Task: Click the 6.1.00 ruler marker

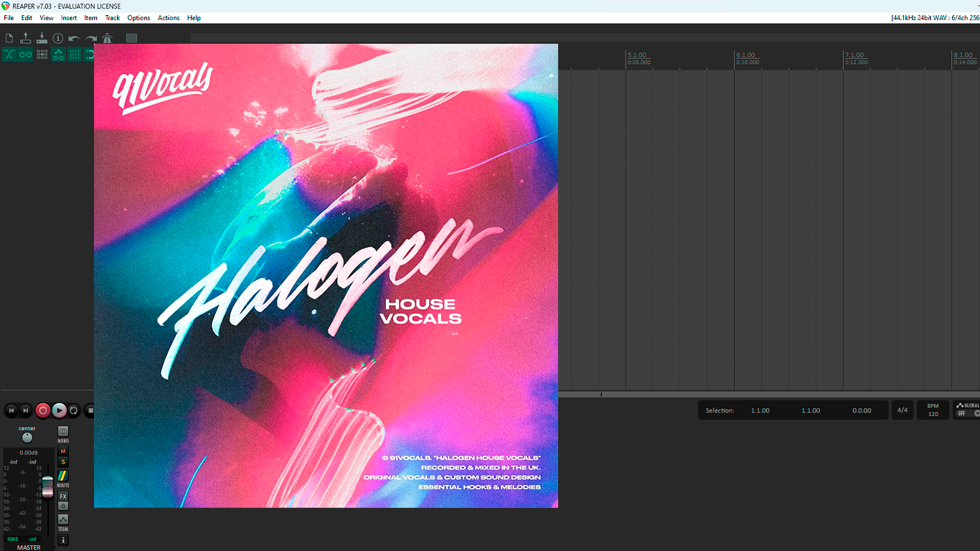Action: click(x=746, y=55)
